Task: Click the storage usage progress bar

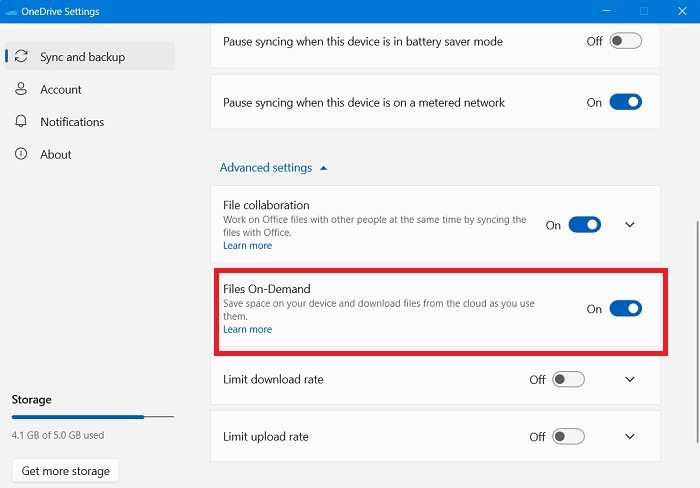Action: [x=92, y=417]
